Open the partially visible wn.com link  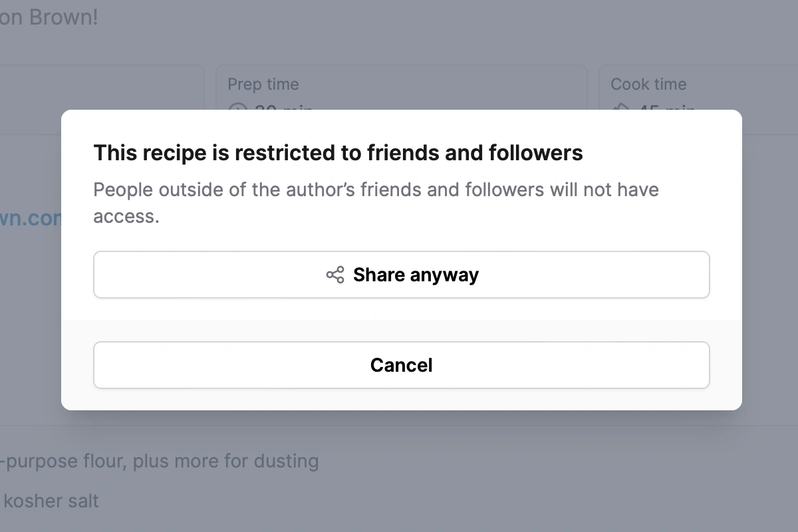point(31,219)
